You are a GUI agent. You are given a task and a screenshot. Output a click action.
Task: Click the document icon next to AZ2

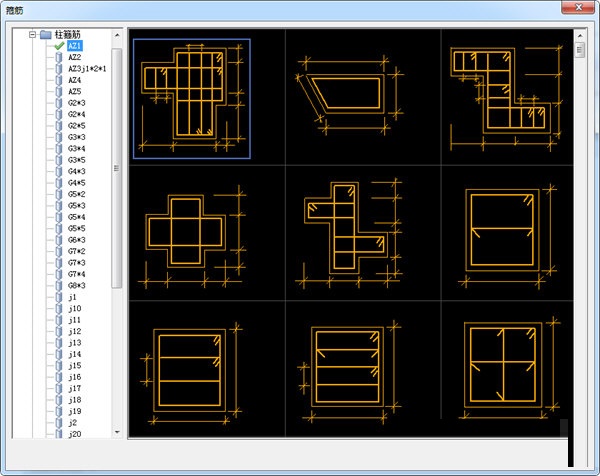tap(59, 57)
